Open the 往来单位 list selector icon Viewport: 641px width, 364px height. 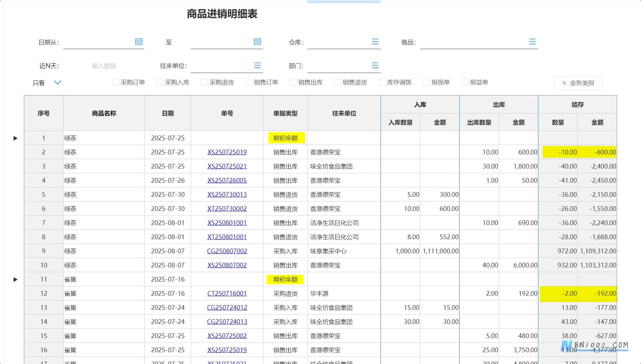tap(257, 65)
